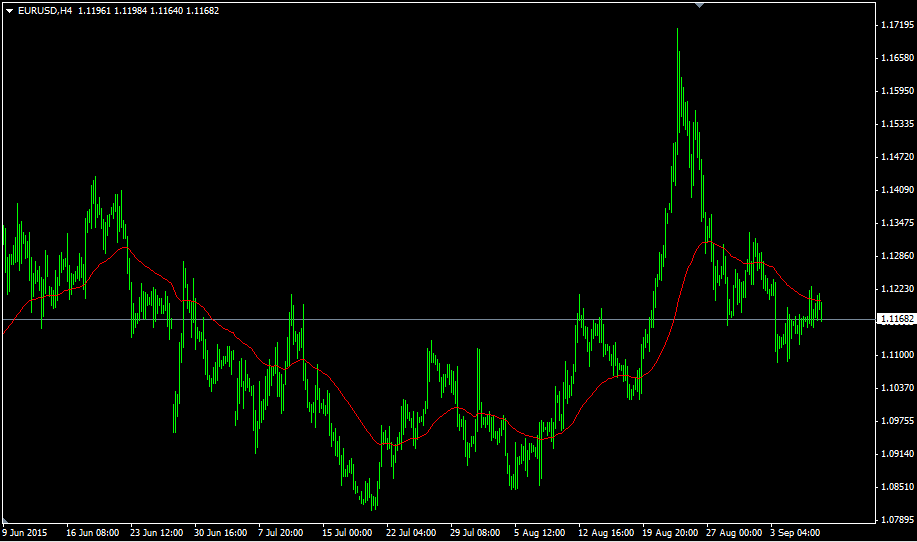Viewport: 917px width, 542px height.
Task: Click price scale value 1.10370
Action: (x=897, y=388)
